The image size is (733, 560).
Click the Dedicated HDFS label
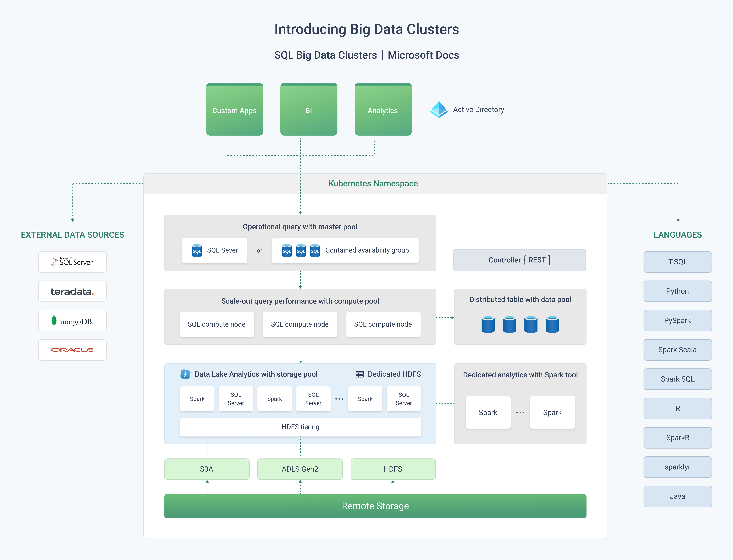[394, 374]
